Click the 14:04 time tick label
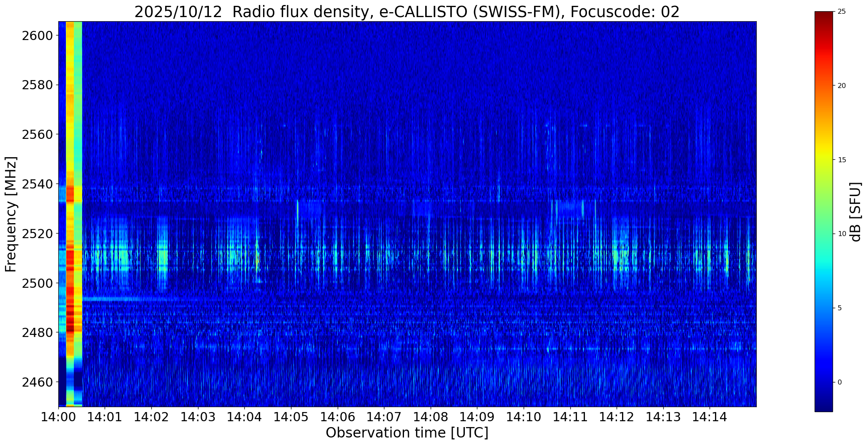 coord(244,417)
